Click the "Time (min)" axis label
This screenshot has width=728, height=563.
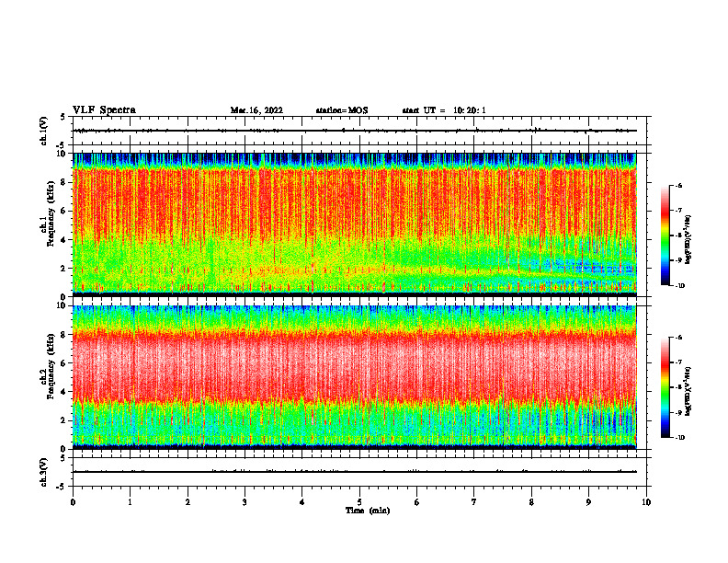(368, 511)
